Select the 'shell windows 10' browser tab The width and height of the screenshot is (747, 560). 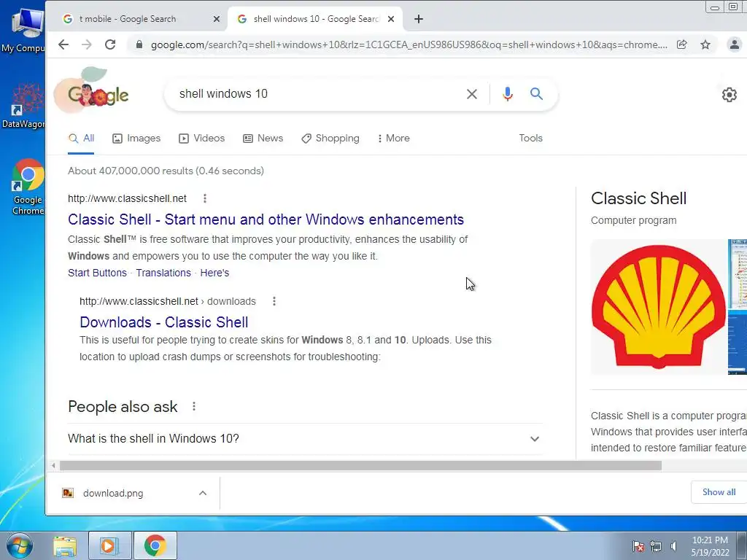point(315,19)
